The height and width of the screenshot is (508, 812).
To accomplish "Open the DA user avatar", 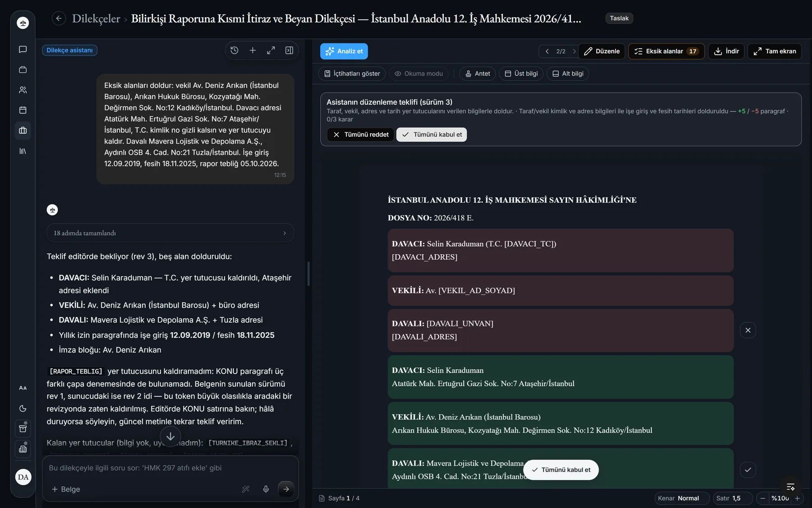I will pyautogui.click(x=23, y=477).
